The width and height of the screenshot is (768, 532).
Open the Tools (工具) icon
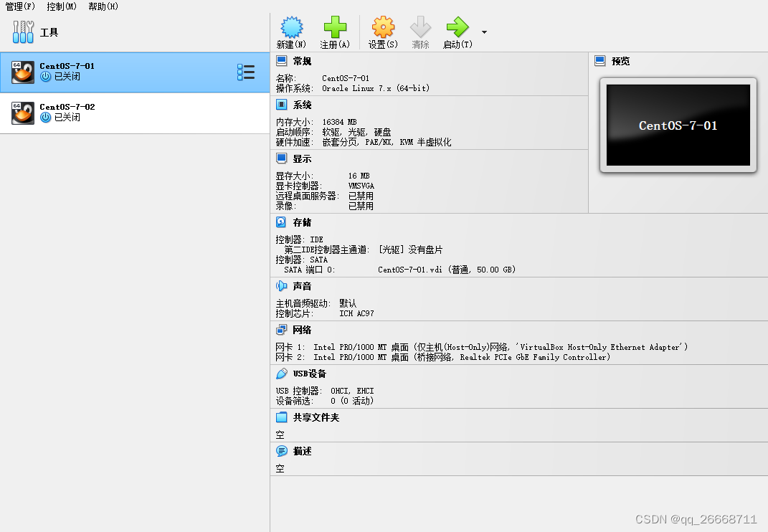23,32
